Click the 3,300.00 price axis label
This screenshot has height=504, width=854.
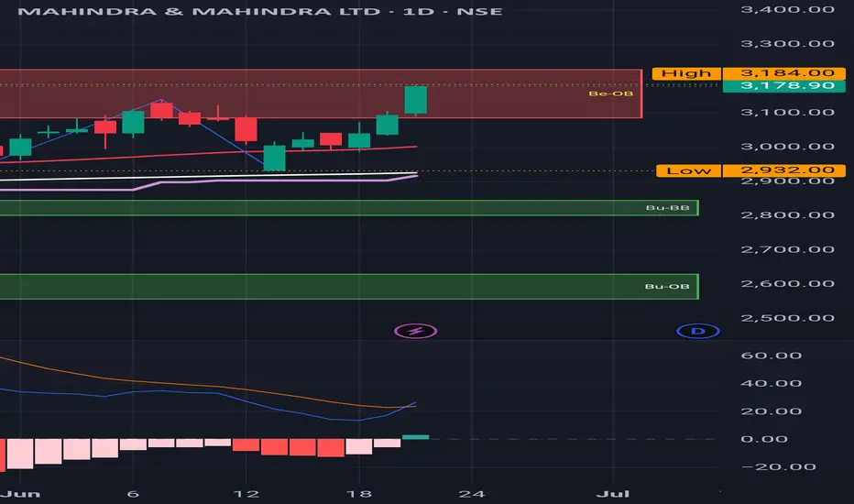(787, 44)
